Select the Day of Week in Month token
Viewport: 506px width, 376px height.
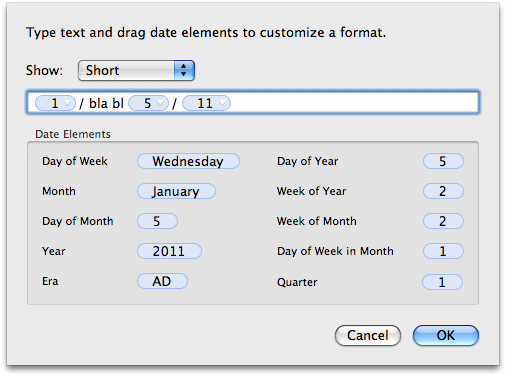pos(443,251)
